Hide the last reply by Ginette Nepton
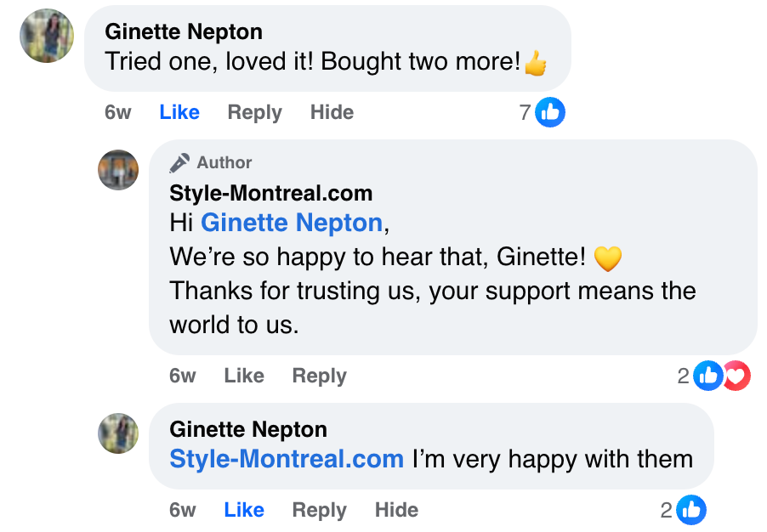This screenshot has height=532, width=767. [x=396, y=510]
